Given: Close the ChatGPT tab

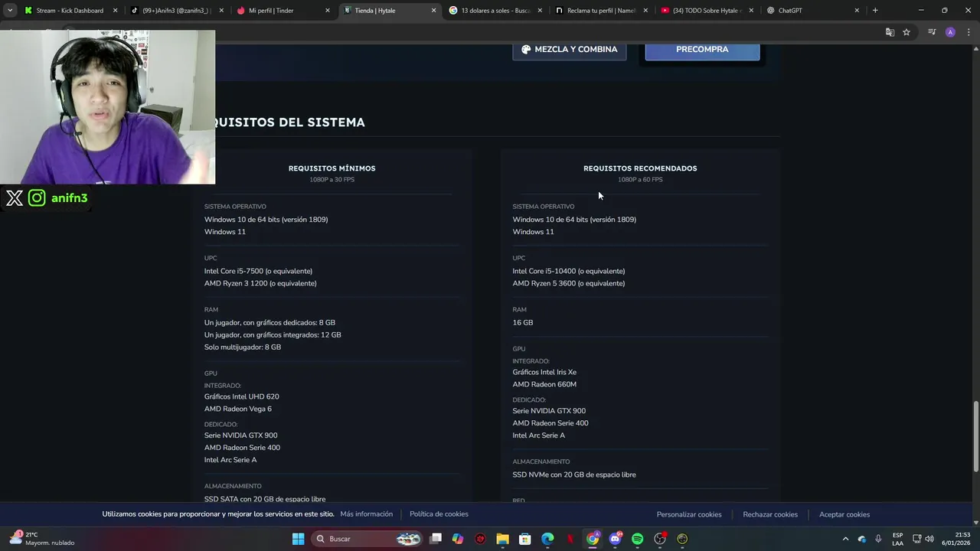Looking at the screenshot, I should tap(857, 11).
